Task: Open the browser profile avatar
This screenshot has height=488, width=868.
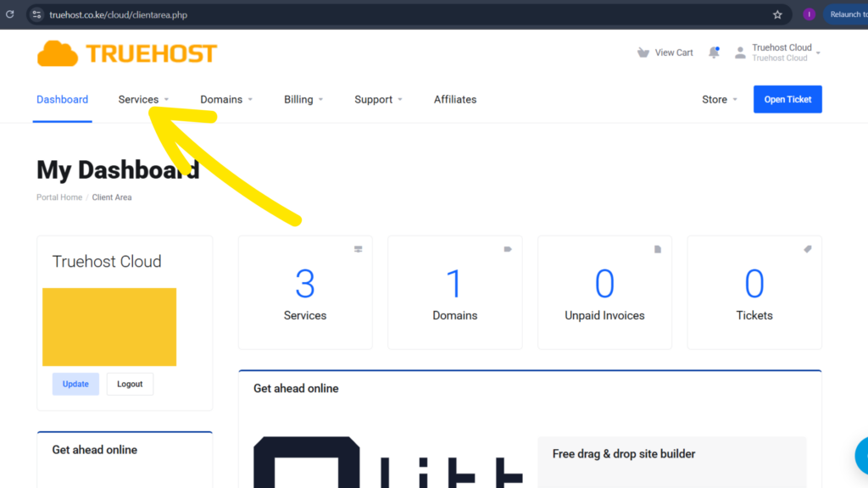Action: pos(809,14)
